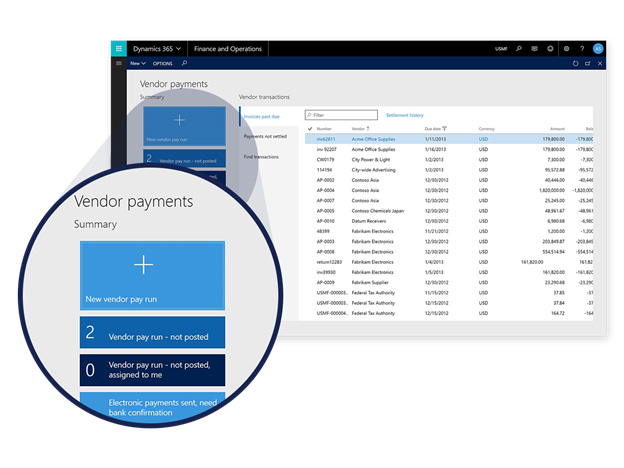This screenshot has width=624, height=468.
Task: Close the Vendor payments page with the X
Action: click(600, 63)
